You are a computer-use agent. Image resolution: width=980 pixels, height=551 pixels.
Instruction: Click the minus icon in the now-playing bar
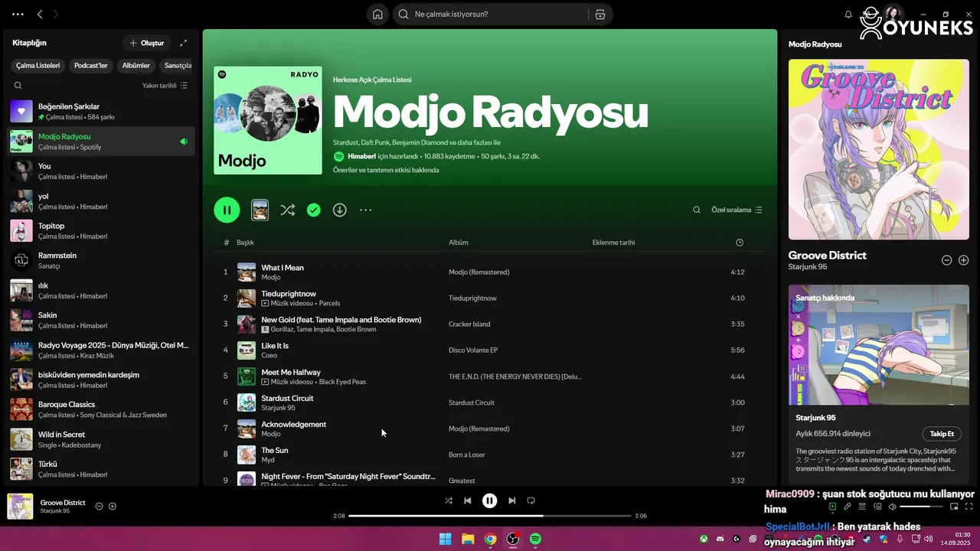(x=99, y=506)
